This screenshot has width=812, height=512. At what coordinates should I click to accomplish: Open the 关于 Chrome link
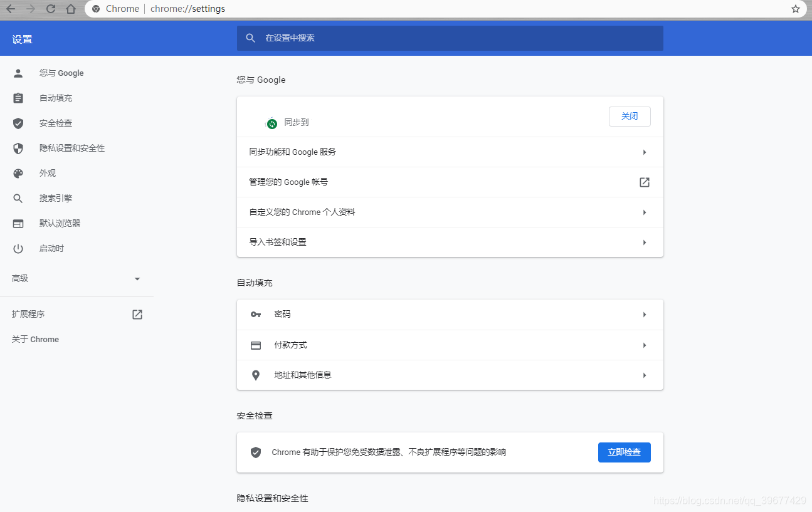tap(35, 340)
